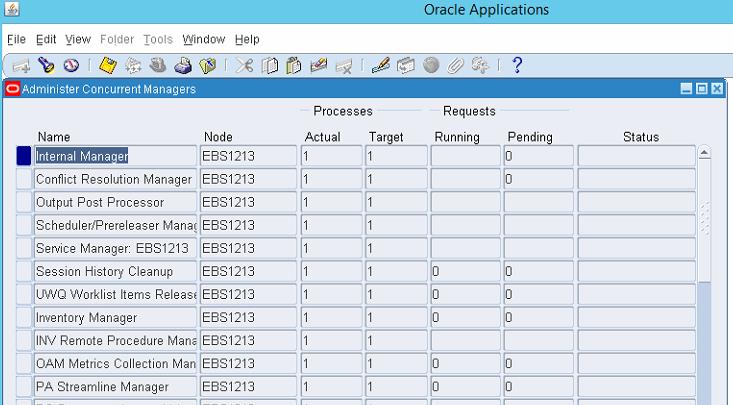
Task: Click the Edit Field pencil icon
Action: click(381, 65)
